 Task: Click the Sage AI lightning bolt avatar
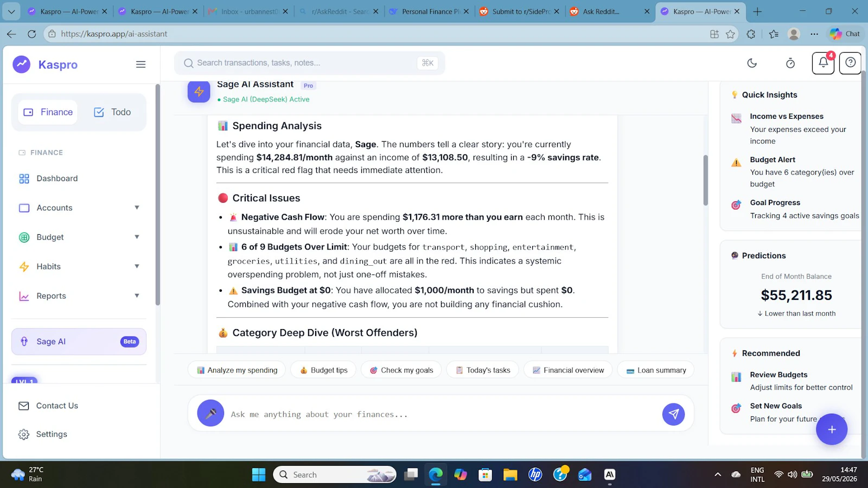pos(199,92)
